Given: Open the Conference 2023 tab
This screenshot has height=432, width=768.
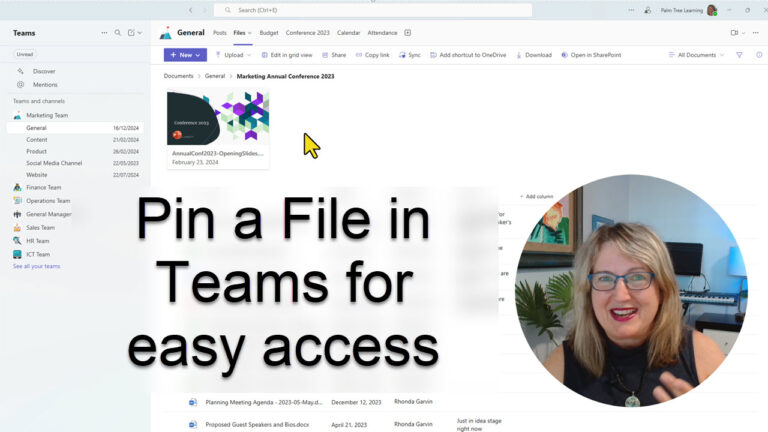Looking at the screenshot, I should pyautogui.click(x=308, y=33).
